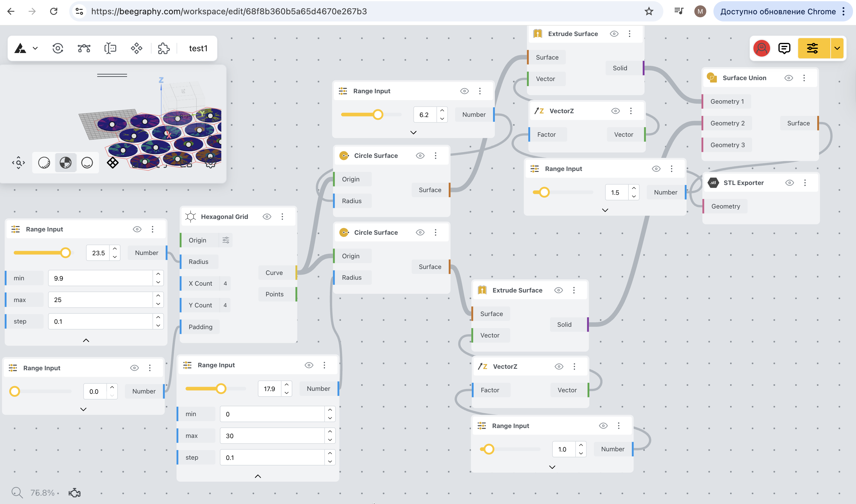Toggle the STL Exporter eye icon
Screen dimensions: 856x504
point(789,183)
